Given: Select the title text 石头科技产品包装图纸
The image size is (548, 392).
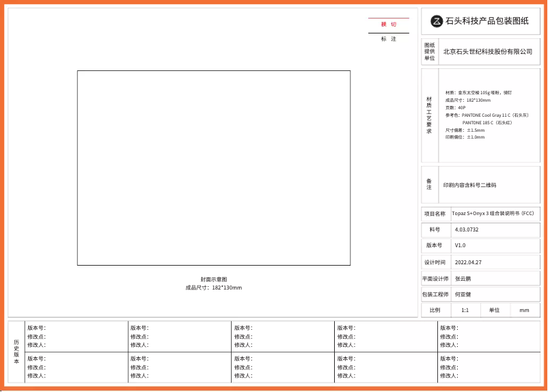Looking at the screenshot, I should pyautogui.click(x=487, y=21).
